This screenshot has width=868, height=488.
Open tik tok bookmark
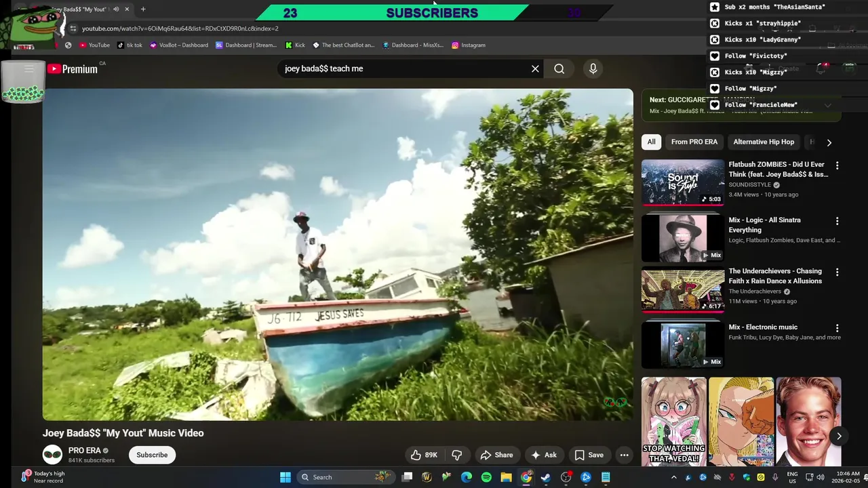130,45
